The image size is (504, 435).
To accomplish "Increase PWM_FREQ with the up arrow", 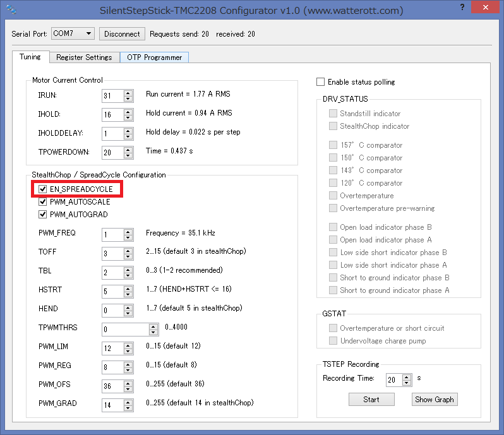I will point(128,232).
